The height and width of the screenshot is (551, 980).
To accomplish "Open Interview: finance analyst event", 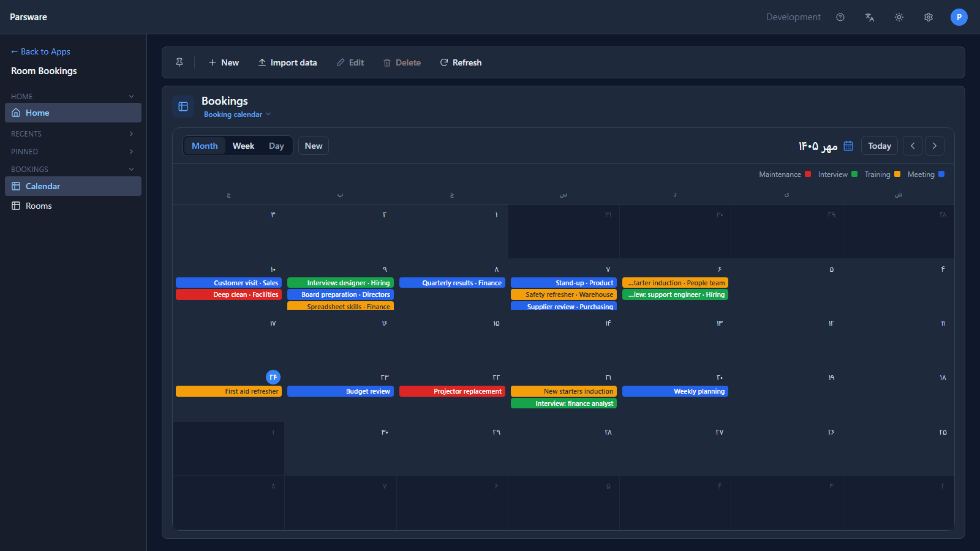I will [x=563, y=403].
